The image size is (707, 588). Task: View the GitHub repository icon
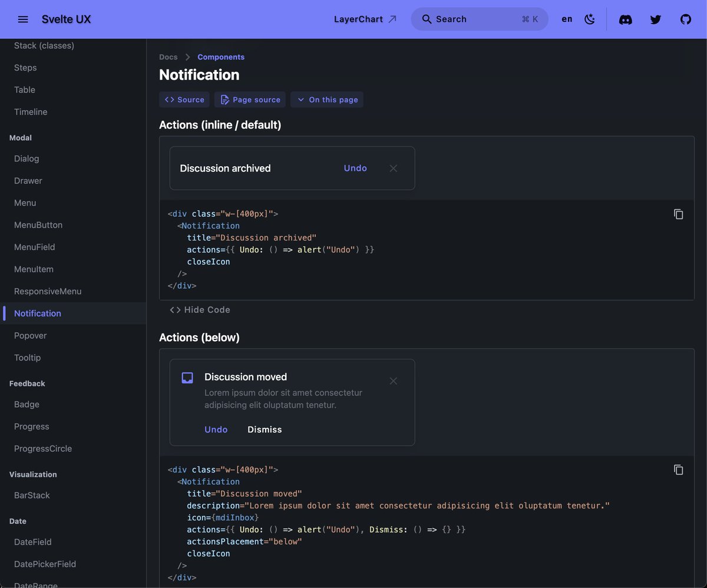click(x=685, y=19)
